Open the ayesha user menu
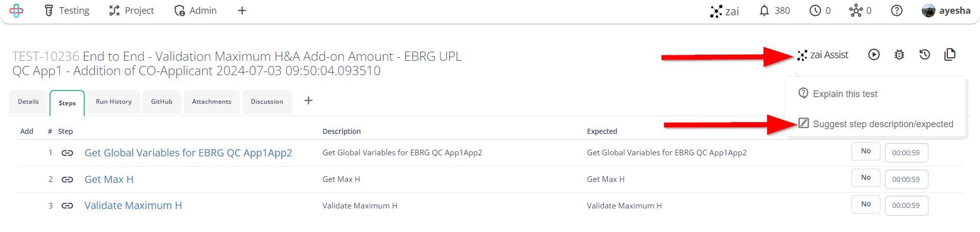Image resolution: width=980 pixels, height=232 pixels. click(946, 11)
